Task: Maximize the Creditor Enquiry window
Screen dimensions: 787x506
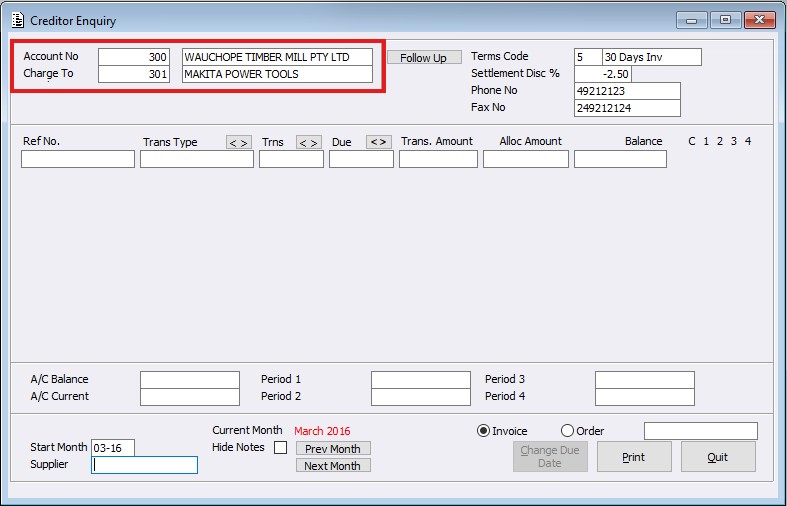Action: coord(726,20)
